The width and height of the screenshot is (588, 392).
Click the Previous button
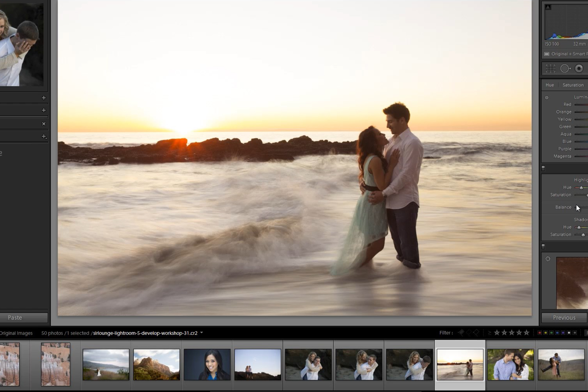pyautogui.click(x=564, y=318)
